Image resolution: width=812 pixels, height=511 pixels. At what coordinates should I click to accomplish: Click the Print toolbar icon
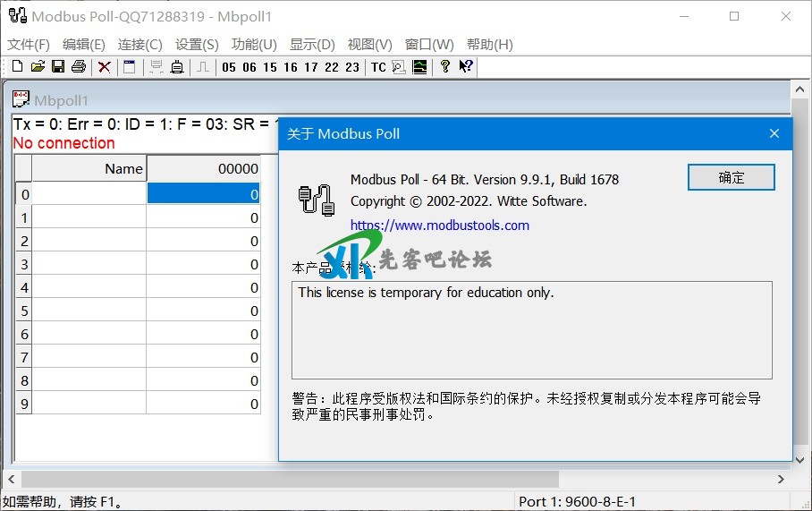(x=79, y=66)
